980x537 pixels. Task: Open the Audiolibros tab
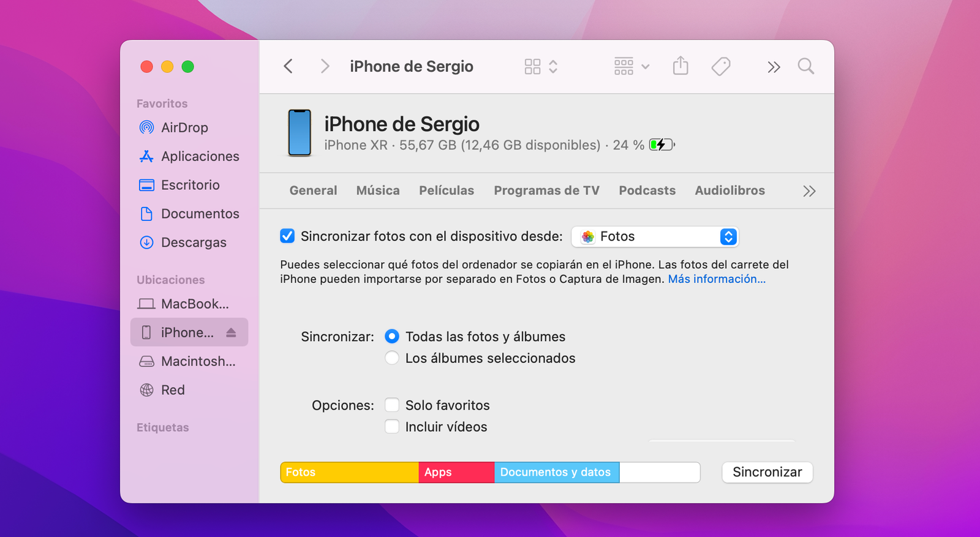pyautogui.click(x=729, y=190)
